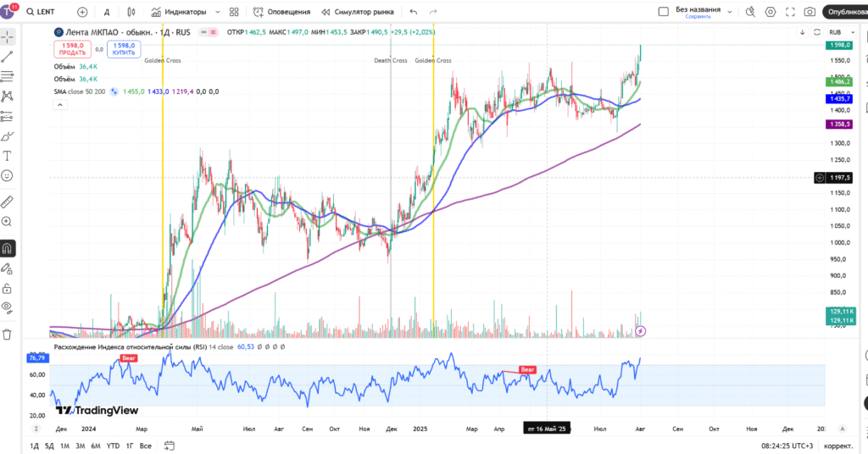Start the Симулятор рынка replay
Screen dimensions: 868x454
(x=358, y=12)
